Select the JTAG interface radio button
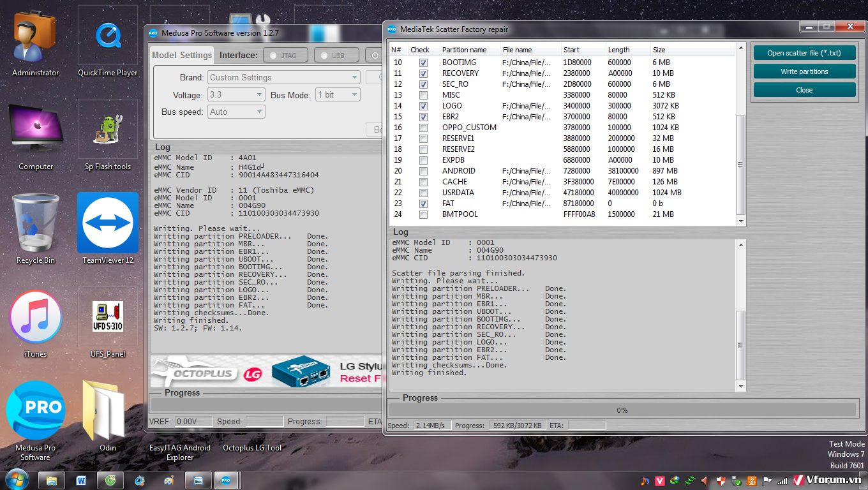The image size is (868, 490). click(285, 56)
